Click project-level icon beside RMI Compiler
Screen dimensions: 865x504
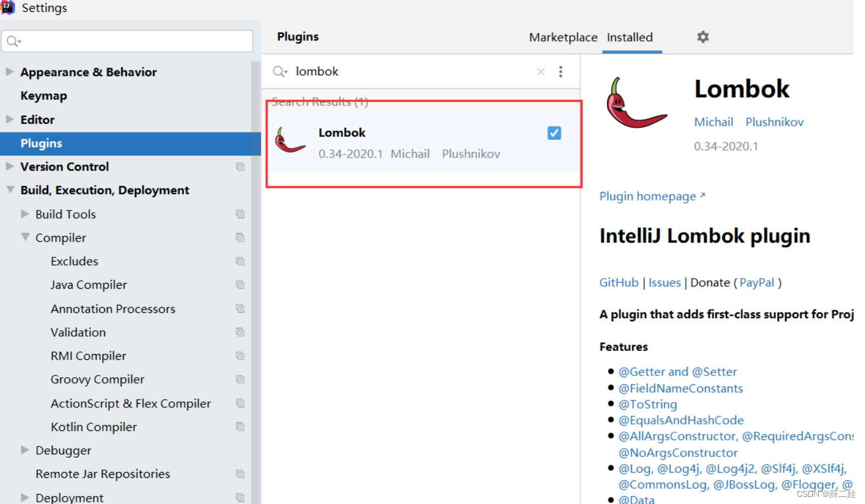(x=240, y=356)
